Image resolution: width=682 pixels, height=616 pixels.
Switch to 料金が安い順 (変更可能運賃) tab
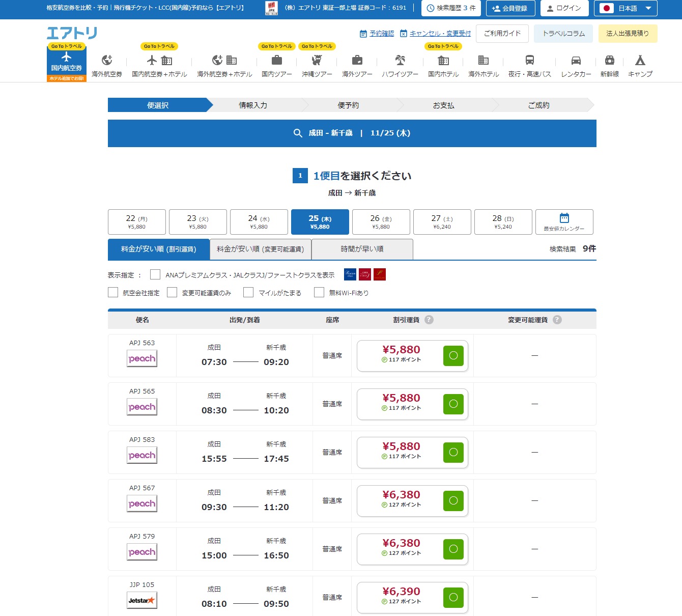tap(261, 249)
